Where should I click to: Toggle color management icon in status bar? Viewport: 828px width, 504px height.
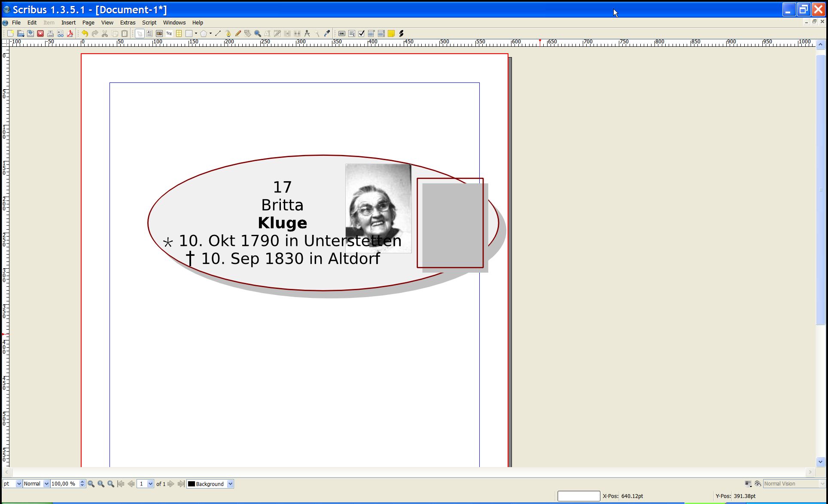point(748,484)
